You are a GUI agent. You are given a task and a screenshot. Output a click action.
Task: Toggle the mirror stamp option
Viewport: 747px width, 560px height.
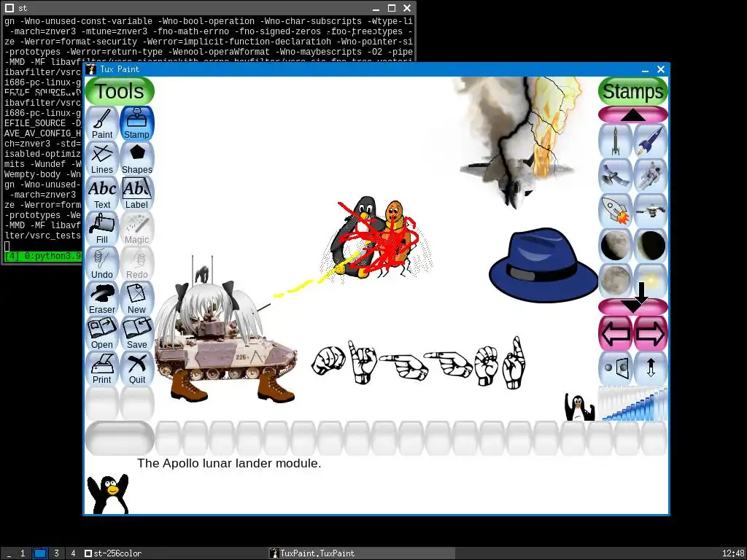point(616,368)
